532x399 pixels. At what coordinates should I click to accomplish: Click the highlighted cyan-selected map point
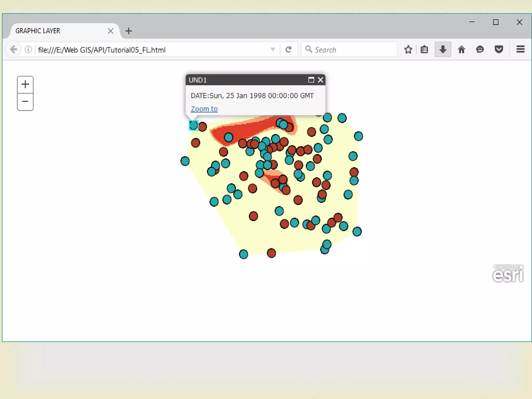194,125
